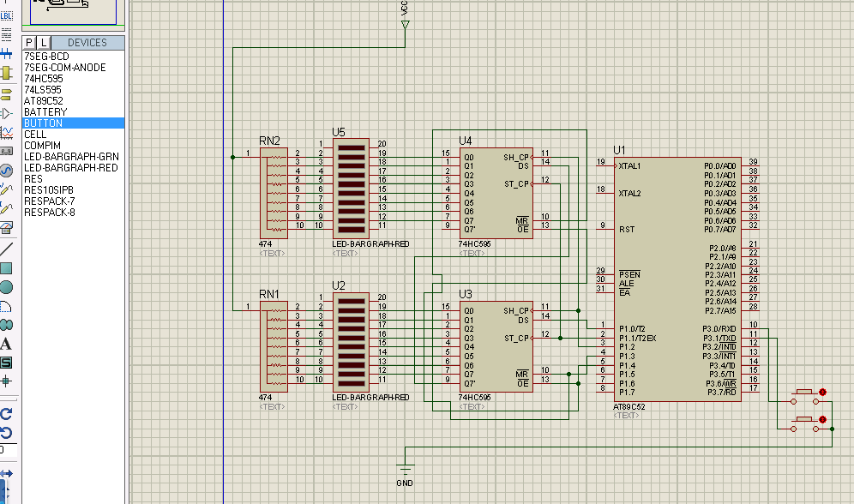Click the horizontal mirror flip icon
Viewport: 854px width, 504px height.
pyautogui.click(x=6, y=473)
